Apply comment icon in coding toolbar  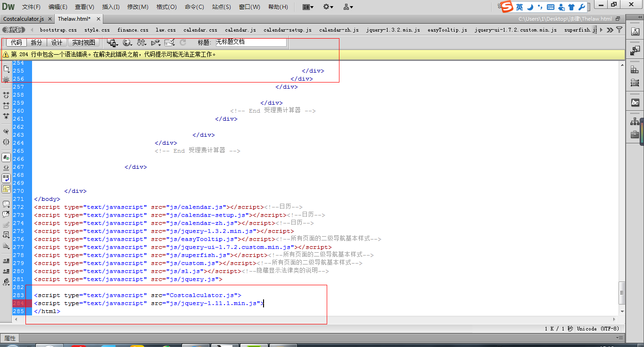pos(6,205)
